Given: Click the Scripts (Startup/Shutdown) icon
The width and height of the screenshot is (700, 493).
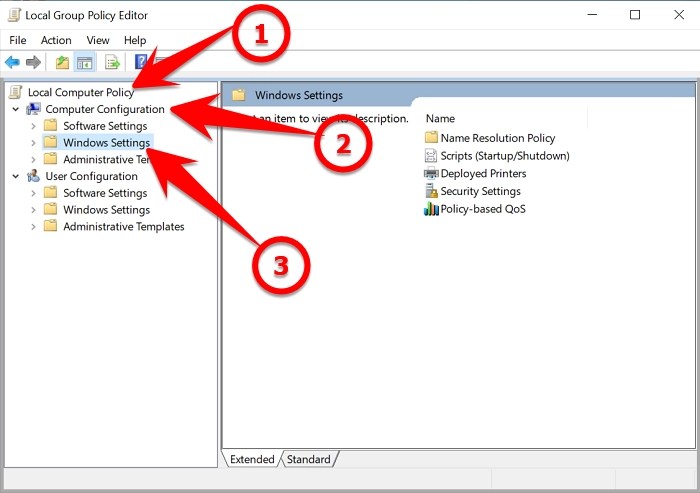Looking at the screenshot, I should [x=431, y=155].
